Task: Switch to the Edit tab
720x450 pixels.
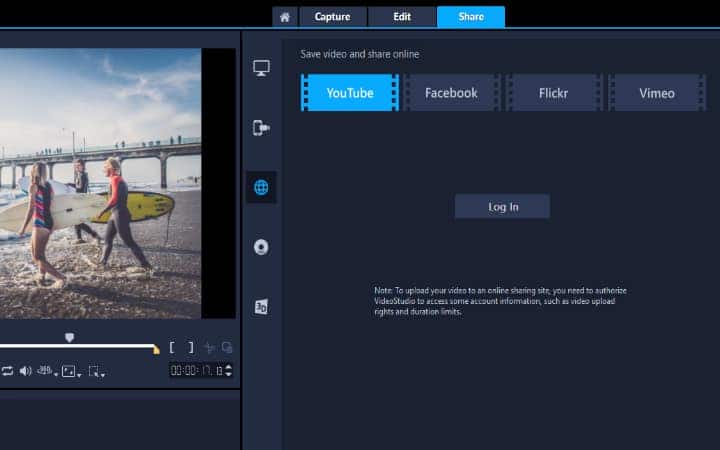Action: [401, 17]
